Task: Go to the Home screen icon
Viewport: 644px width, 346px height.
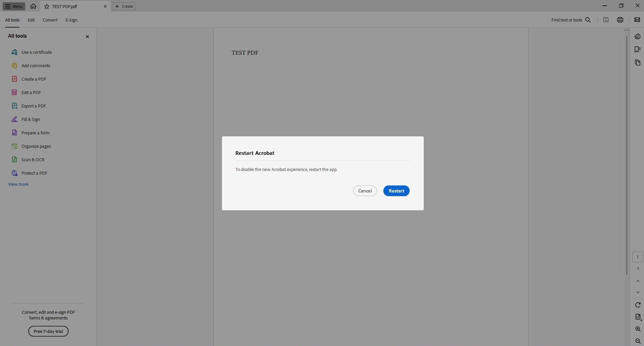Action: click(x=33, y=6)
